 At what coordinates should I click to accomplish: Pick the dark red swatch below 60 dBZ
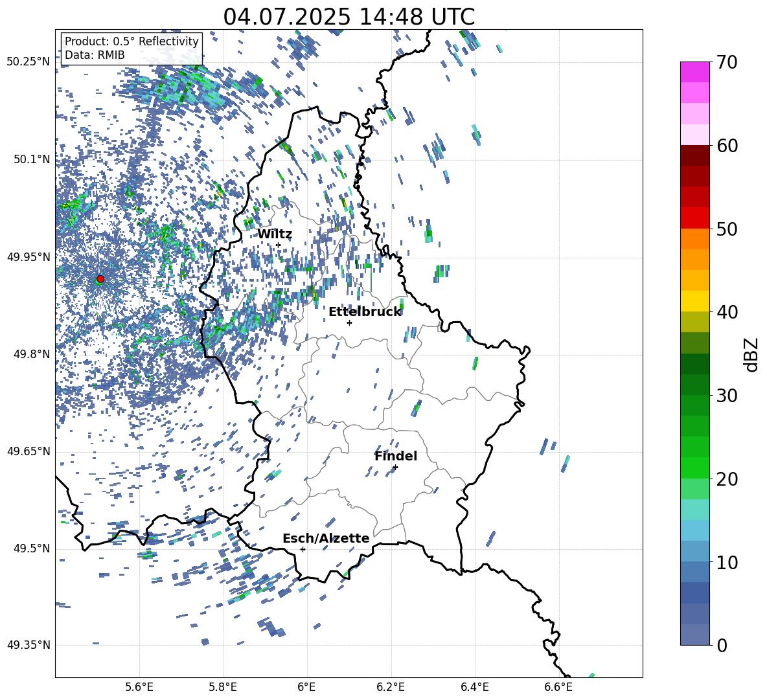[694, 155]
